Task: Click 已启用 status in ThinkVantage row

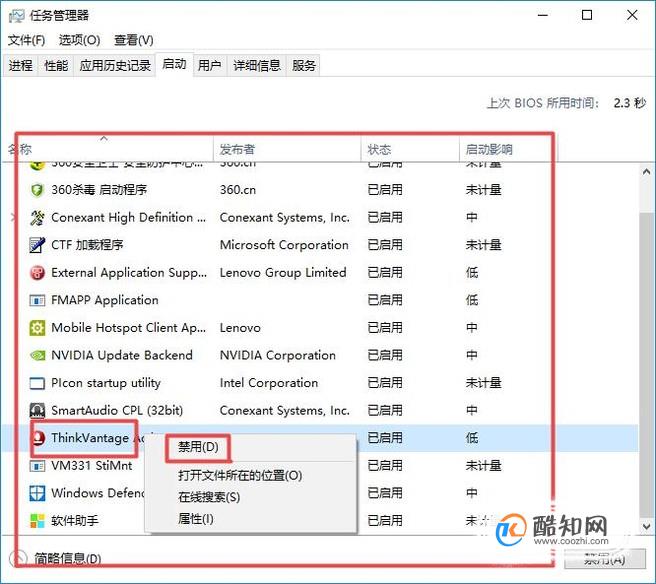Action: tap(385, 438)
